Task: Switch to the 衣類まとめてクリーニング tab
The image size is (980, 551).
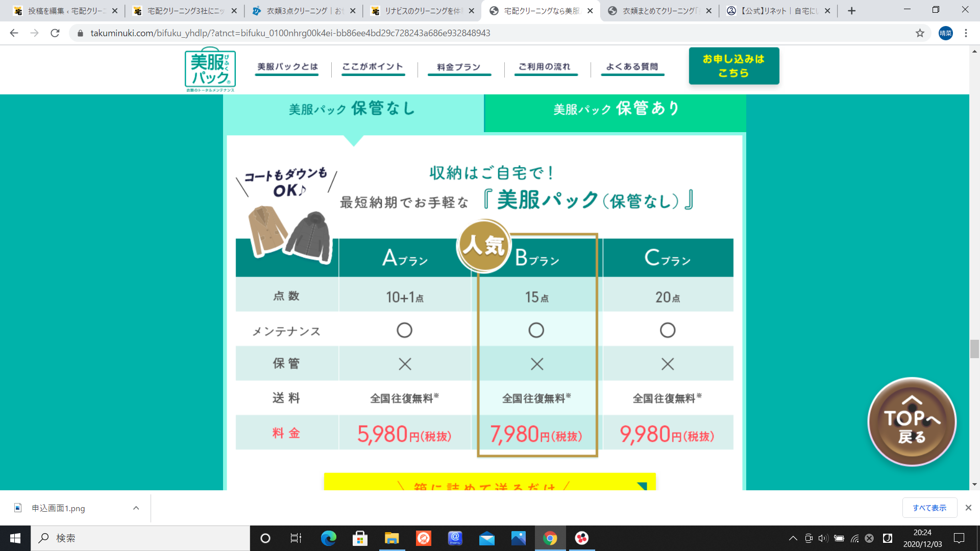Action: (660, 11)
